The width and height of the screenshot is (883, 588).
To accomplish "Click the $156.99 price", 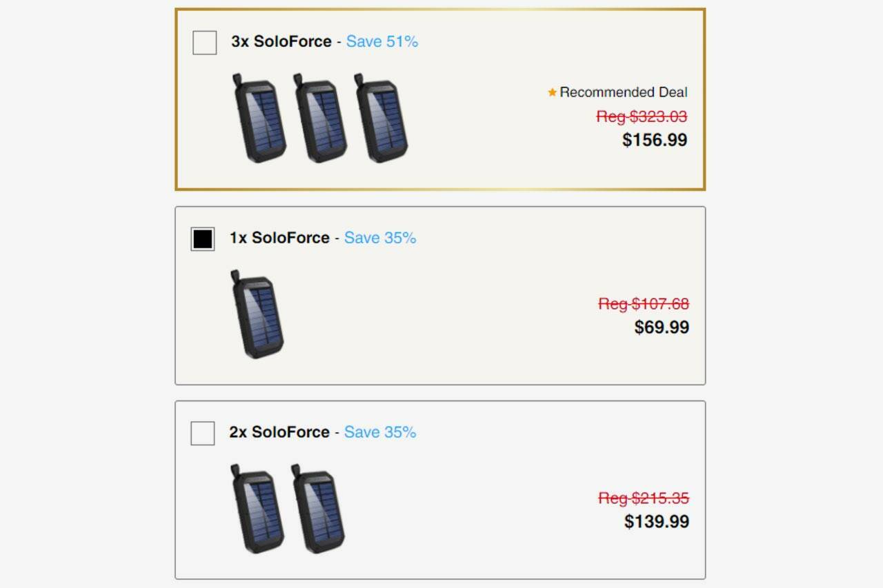I will (655, 140).
